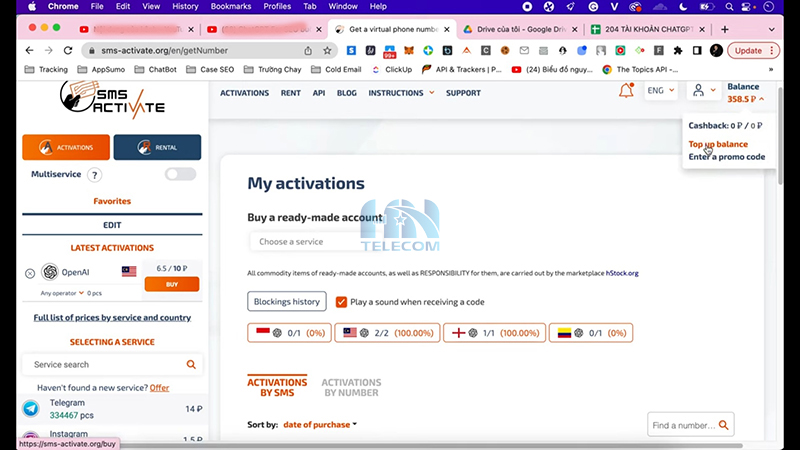Click the Find a number search icon

tap(723, 426)
